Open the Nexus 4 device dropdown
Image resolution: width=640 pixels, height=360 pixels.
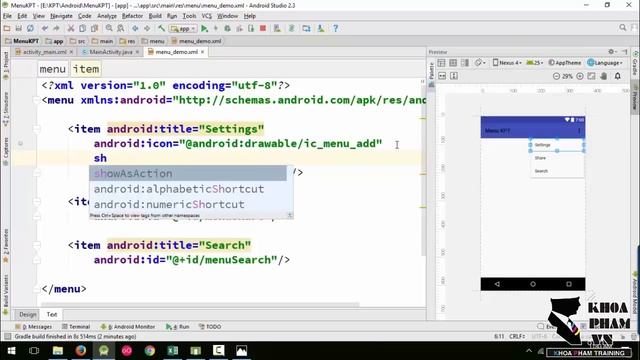[507, 62]
